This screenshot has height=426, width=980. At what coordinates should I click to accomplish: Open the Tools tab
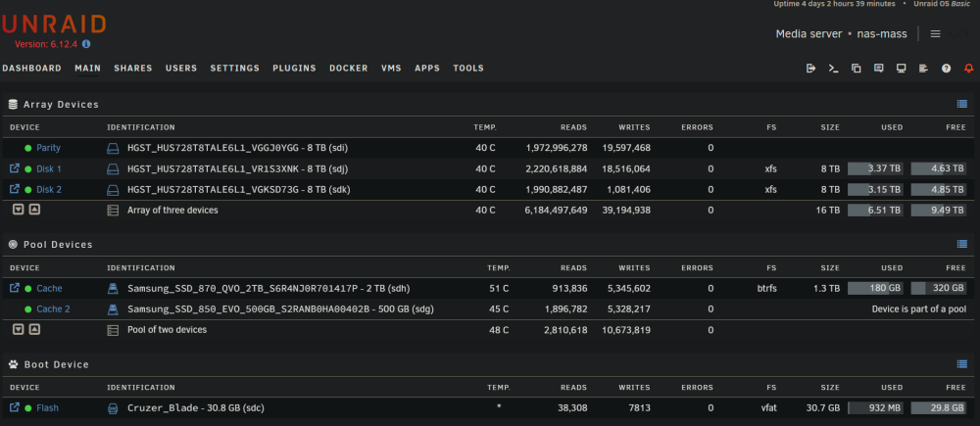(x=468, y=69)
